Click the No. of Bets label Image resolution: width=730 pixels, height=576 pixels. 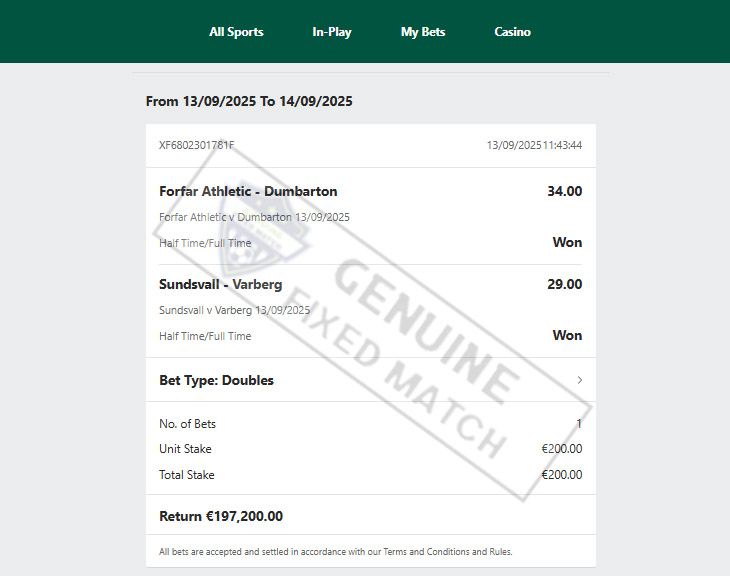pyautogui.click(x=187, y=424)
